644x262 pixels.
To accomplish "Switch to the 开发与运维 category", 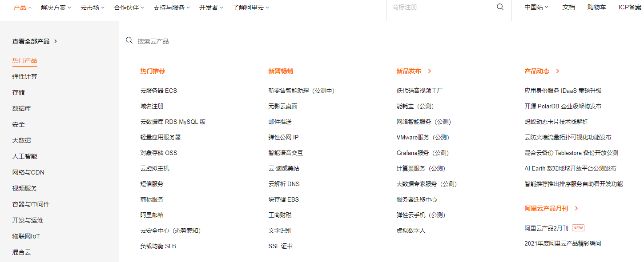I will click(x=28, y=220).
